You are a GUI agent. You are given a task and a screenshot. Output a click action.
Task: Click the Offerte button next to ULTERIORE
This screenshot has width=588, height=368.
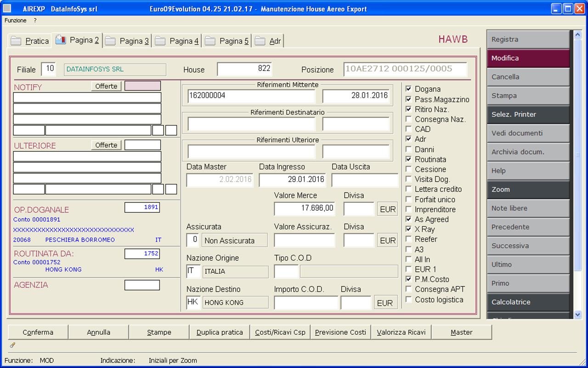coord(106,145)
